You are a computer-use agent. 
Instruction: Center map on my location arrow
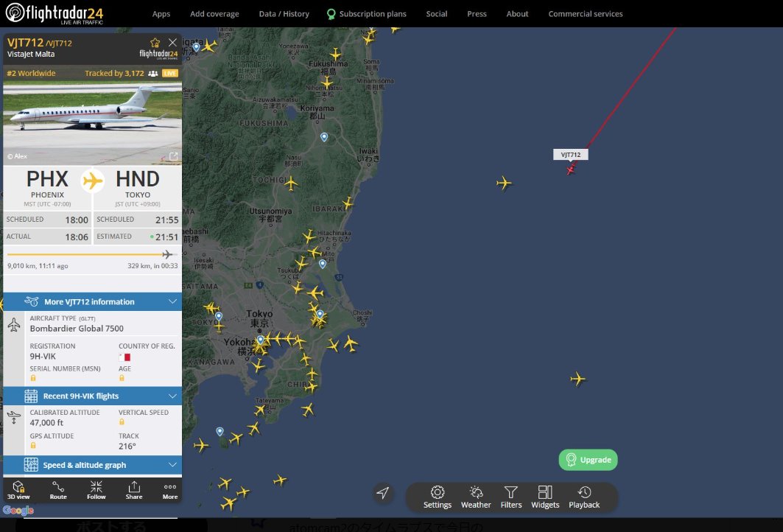[x=382, y=493]
